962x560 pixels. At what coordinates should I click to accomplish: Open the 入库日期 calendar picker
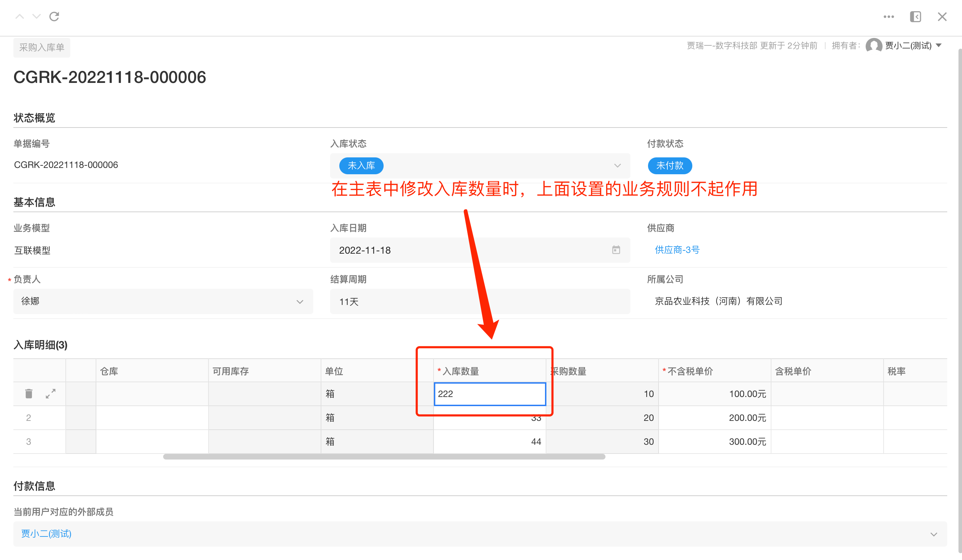(x=616, y=250)
